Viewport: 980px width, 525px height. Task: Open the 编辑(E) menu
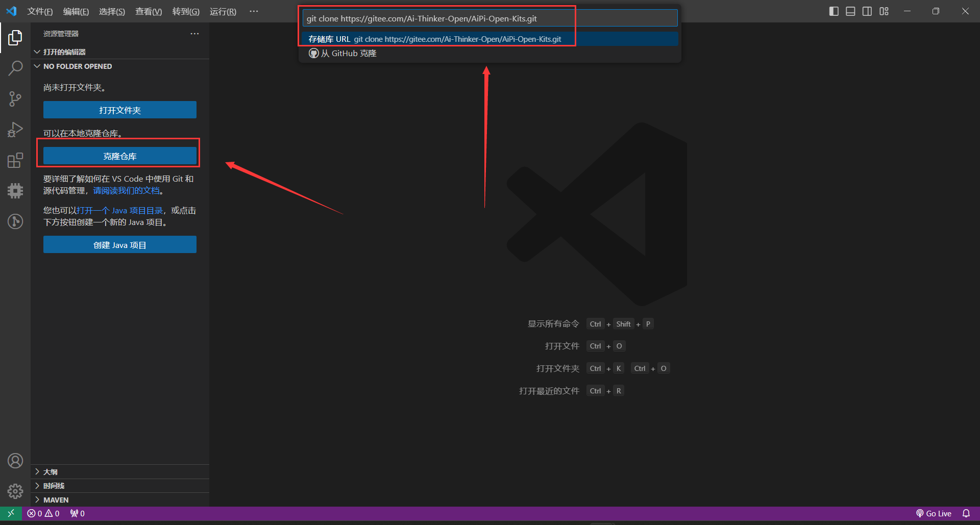click(x=76, y=11)
